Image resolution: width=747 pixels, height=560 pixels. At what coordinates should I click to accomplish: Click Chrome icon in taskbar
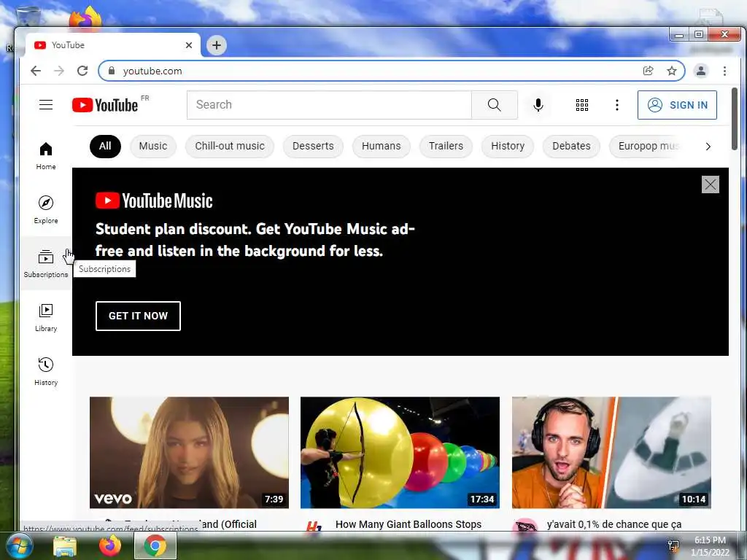click(x=155, y=545)
